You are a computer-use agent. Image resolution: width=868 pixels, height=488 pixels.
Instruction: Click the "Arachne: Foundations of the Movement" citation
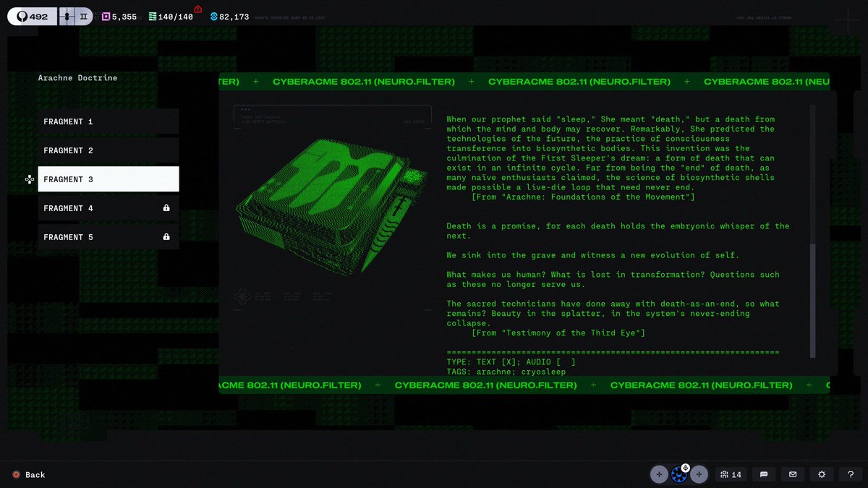583,197
